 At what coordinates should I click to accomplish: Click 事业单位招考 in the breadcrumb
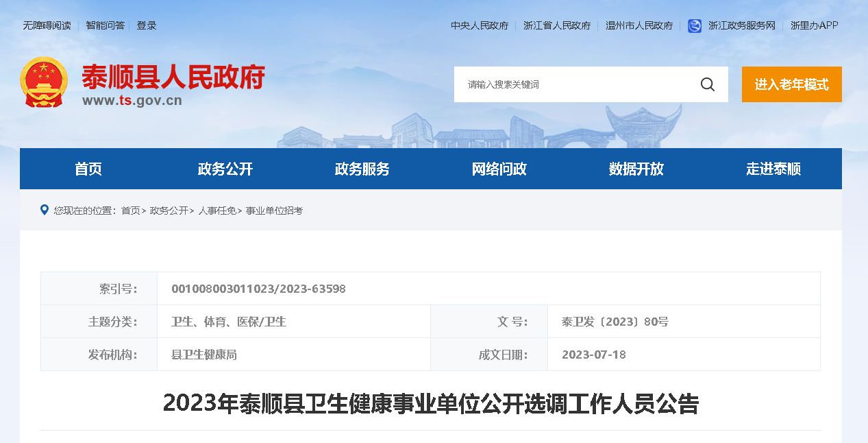click(x=274, y=211)
